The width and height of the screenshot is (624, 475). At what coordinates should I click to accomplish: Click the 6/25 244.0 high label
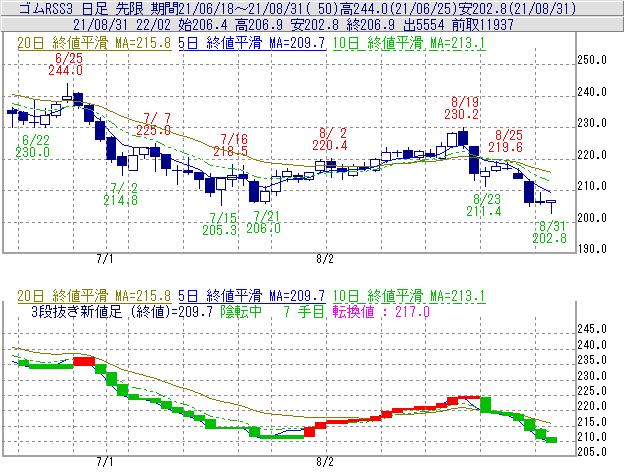[x=66, y=64]
